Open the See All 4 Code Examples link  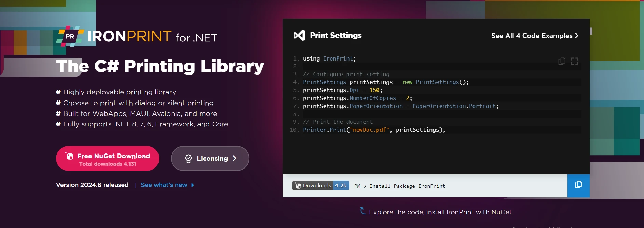pos(532,36)
